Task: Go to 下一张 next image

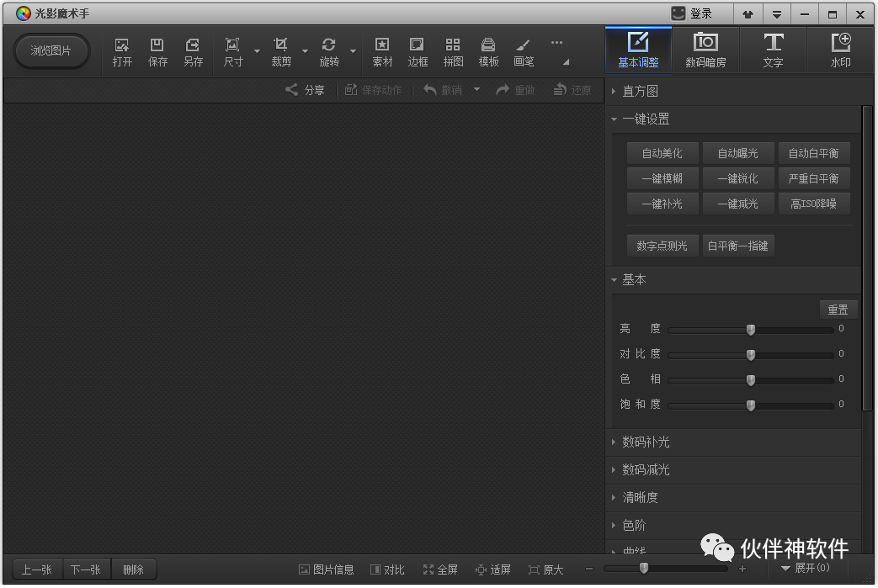Action: [86, 569]
